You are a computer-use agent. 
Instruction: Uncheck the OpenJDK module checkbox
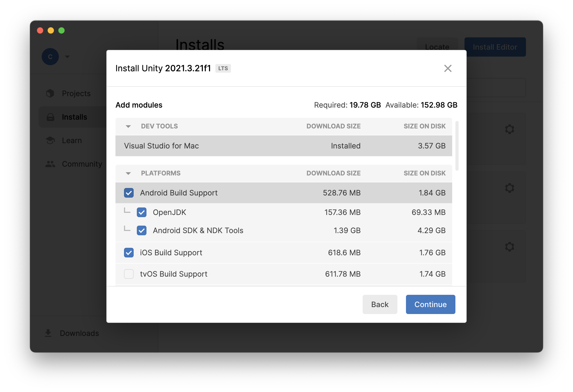142,212
